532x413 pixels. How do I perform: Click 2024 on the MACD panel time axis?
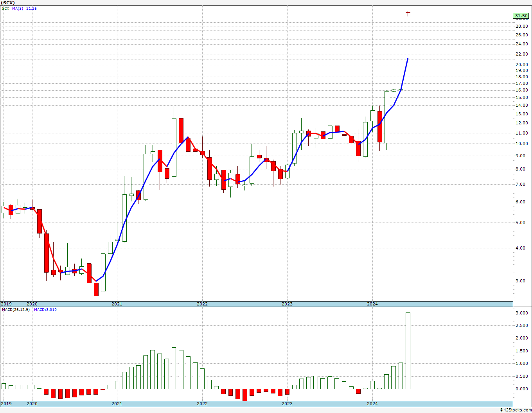[372, 404]
